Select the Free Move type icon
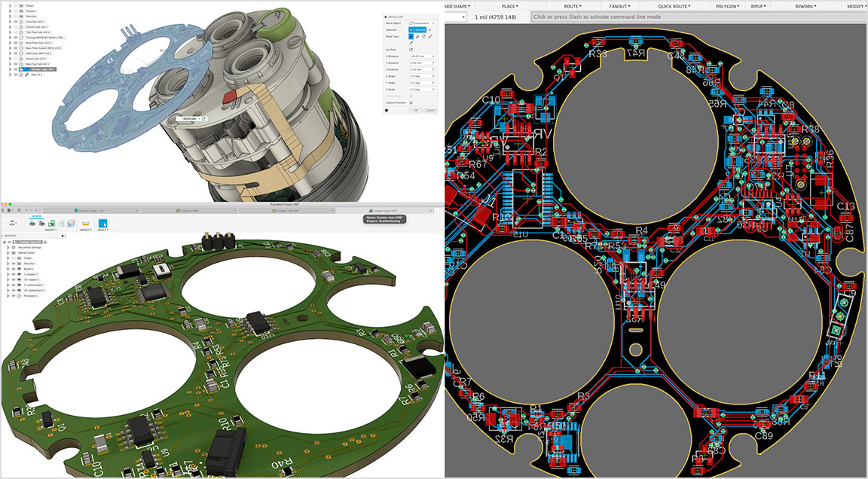The width and height of the screenshot is (868, 479). [x=411, y=36]
